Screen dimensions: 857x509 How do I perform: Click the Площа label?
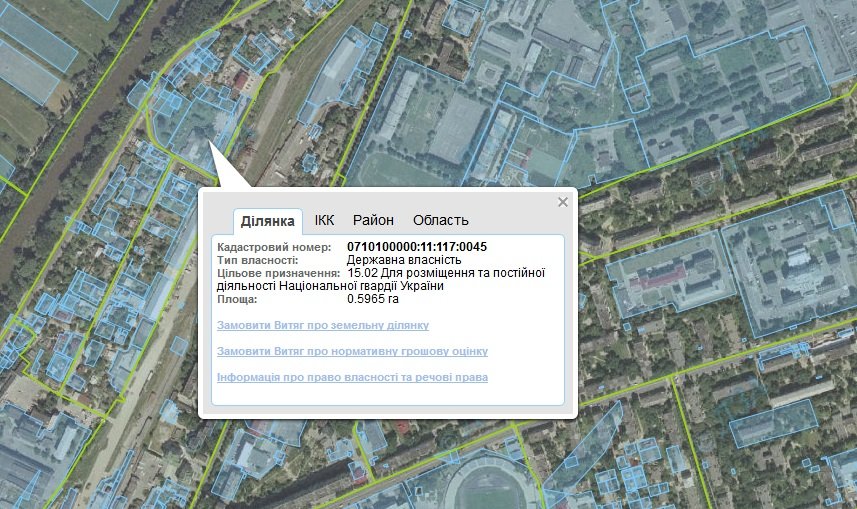click(x=236, y=299)
